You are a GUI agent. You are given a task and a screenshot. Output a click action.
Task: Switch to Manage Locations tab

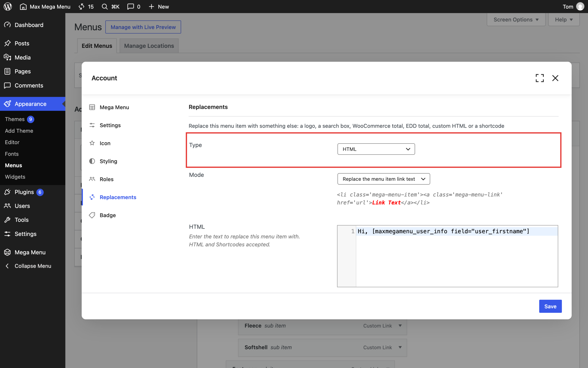(x=149, y=46)
